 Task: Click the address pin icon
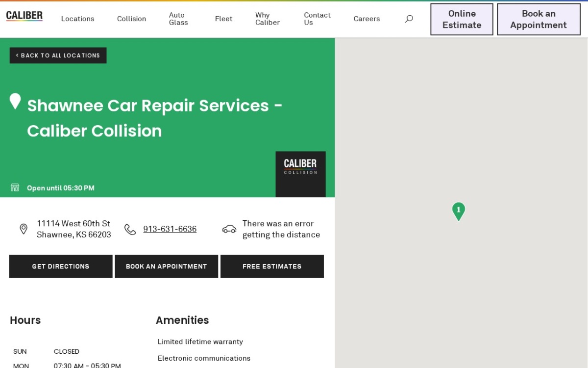(24, 229)
